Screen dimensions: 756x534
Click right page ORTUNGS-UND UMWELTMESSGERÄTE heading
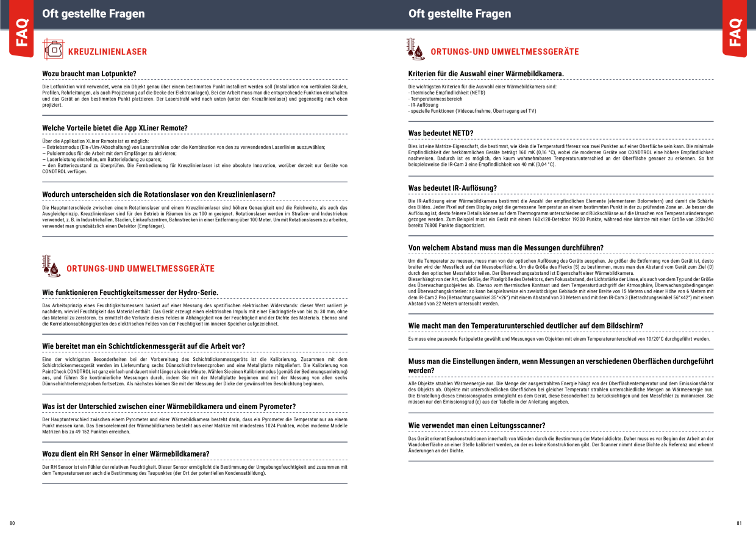point(505,52)
